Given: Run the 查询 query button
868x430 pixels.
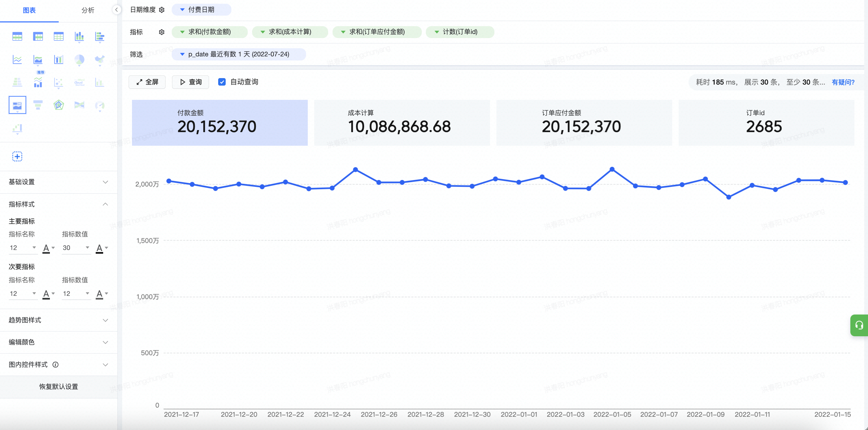Looking at the screenshot, I should click(x=190, y=82).
